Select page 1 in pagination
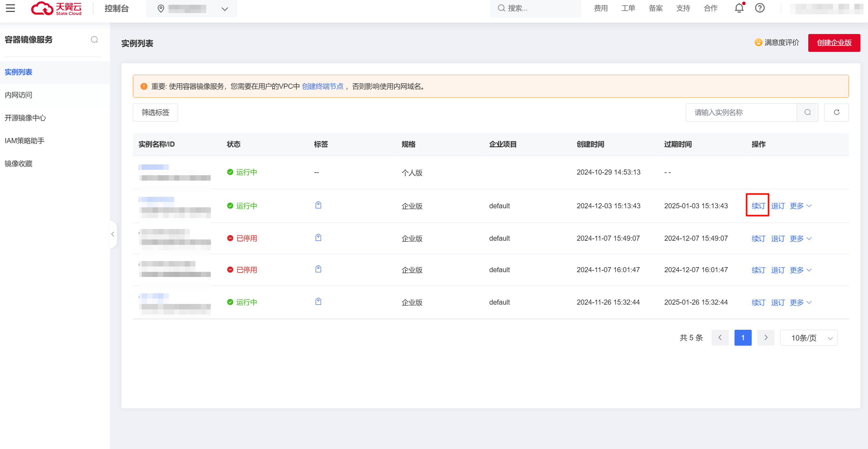Image resolution: width=868 pixels, height=449 pixels. (x=743, y=338)
